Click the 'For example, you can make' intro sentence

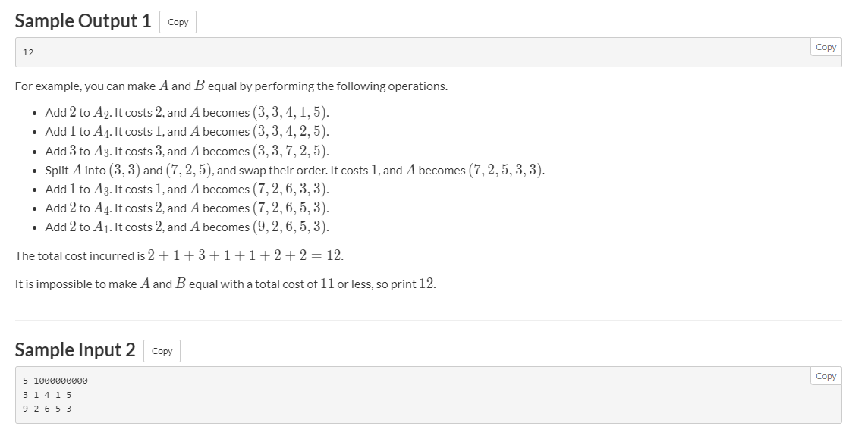(231, 86)
